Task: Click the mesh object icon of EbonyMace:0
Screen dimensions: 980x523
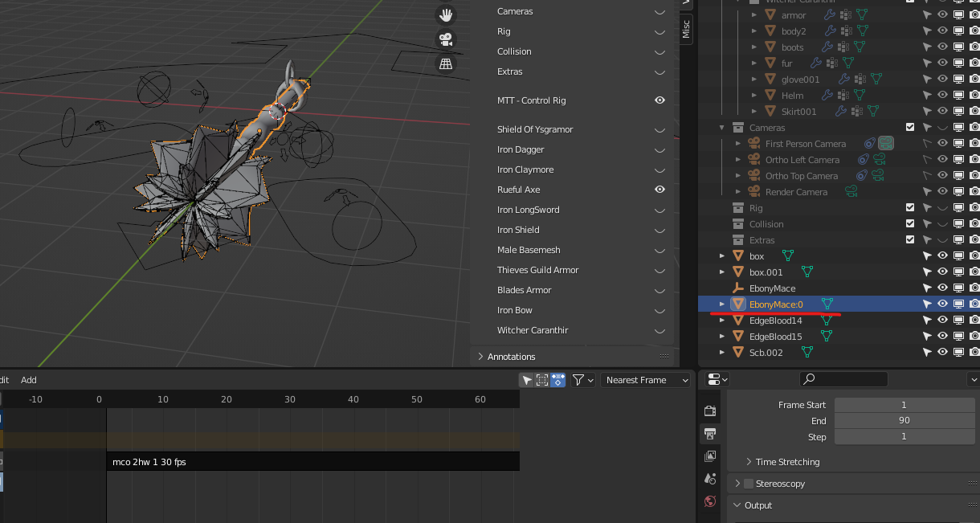Action: point(737,304)
